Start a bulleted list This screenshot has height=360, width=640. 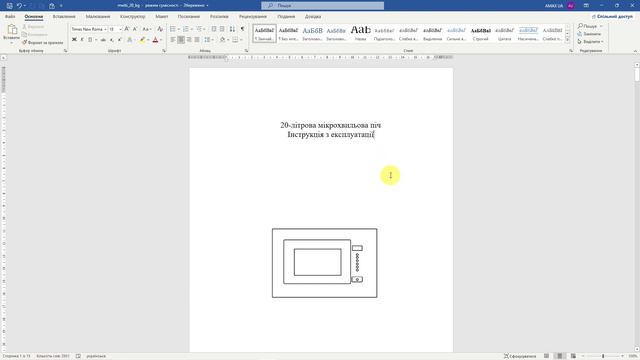pyautogui.click(x=173, y=29)
